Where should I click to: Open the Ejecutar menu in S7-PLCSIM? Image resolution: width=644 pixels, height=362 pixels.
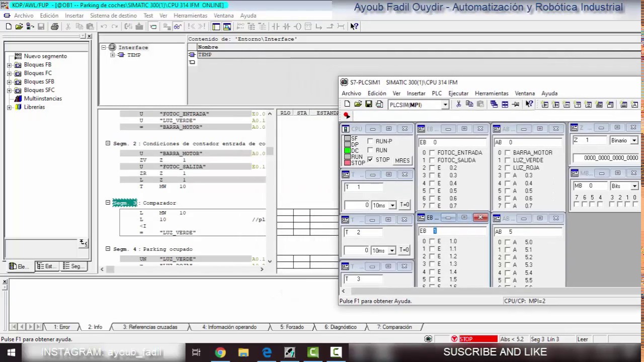pos(458,94)
